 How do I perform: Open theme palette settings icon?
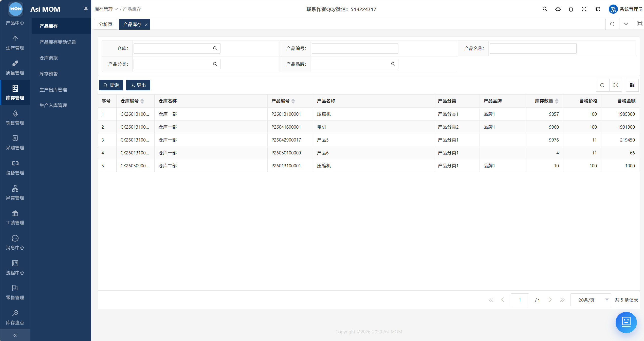[x=598, y=9]
